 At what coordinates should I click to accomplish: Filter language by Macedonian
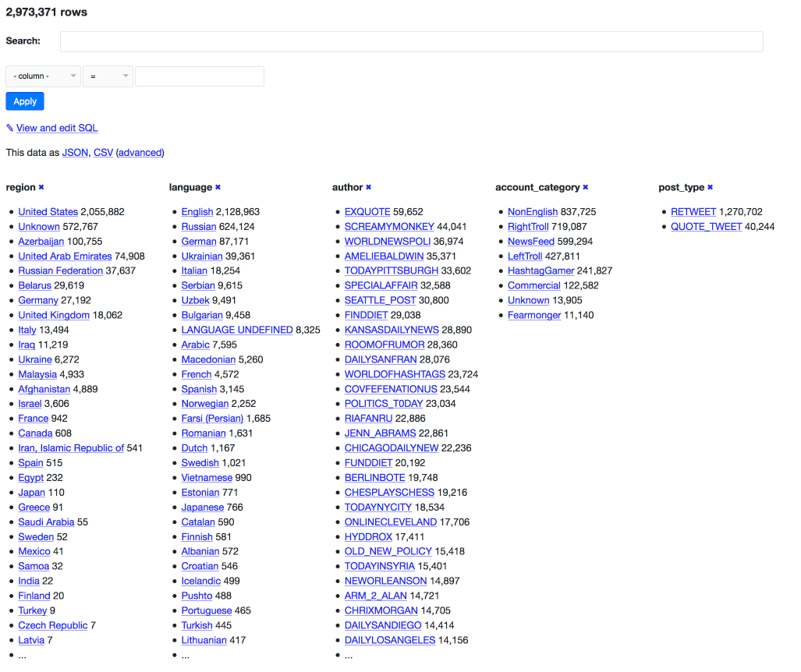tap(208, 359)
